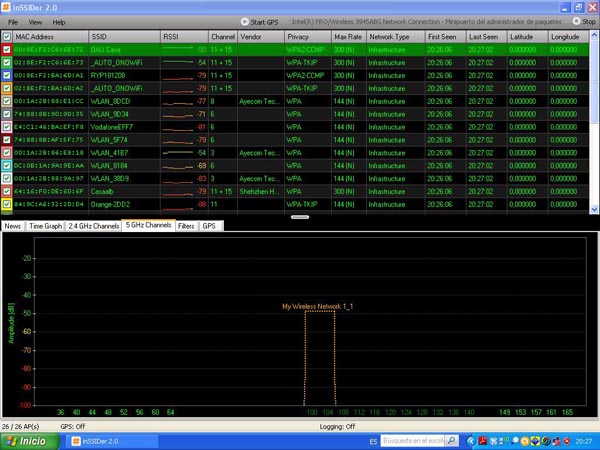This screenshot has height=450, width=600.
Task: Uncheck the VodafoneEFF7 network checkbox
Action: pyautogui.click(x=7, y=127)
